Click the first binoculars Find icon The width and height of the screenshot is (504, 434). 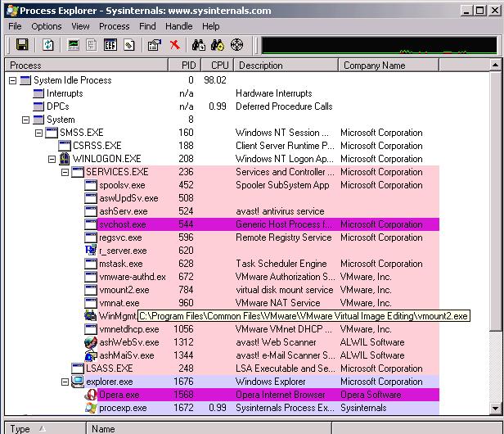pyautogui.click(x=199, y=45)
